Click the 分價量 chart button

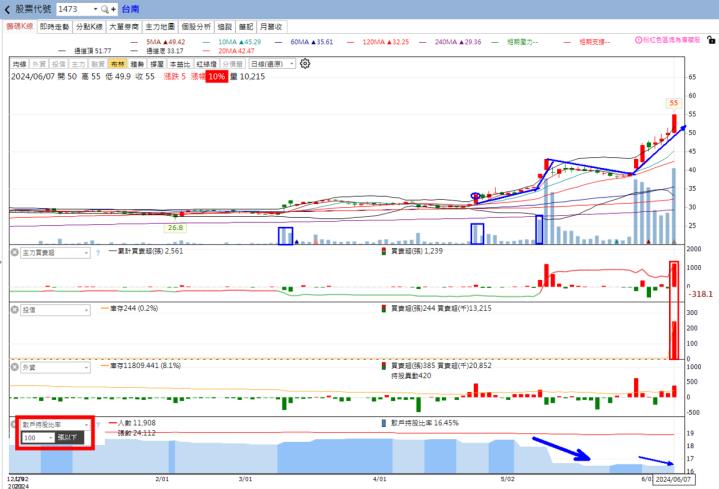point(232,64)
